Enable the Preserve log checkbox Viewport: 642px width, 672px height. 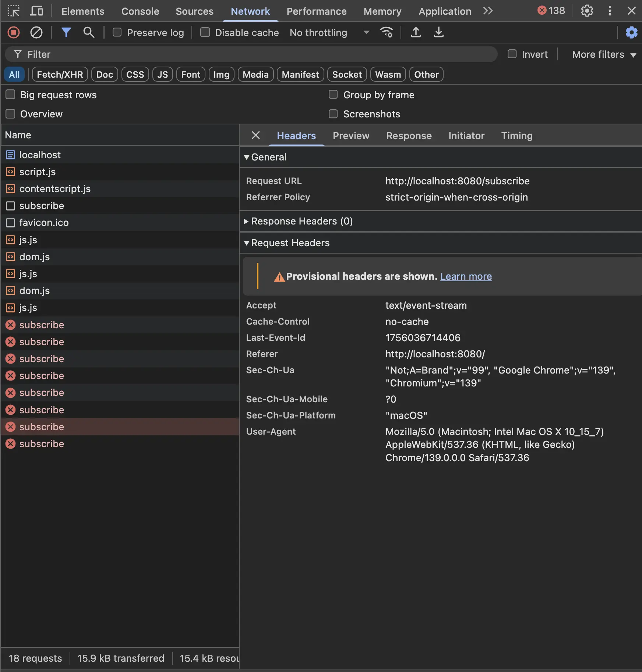tap(117, 32)
